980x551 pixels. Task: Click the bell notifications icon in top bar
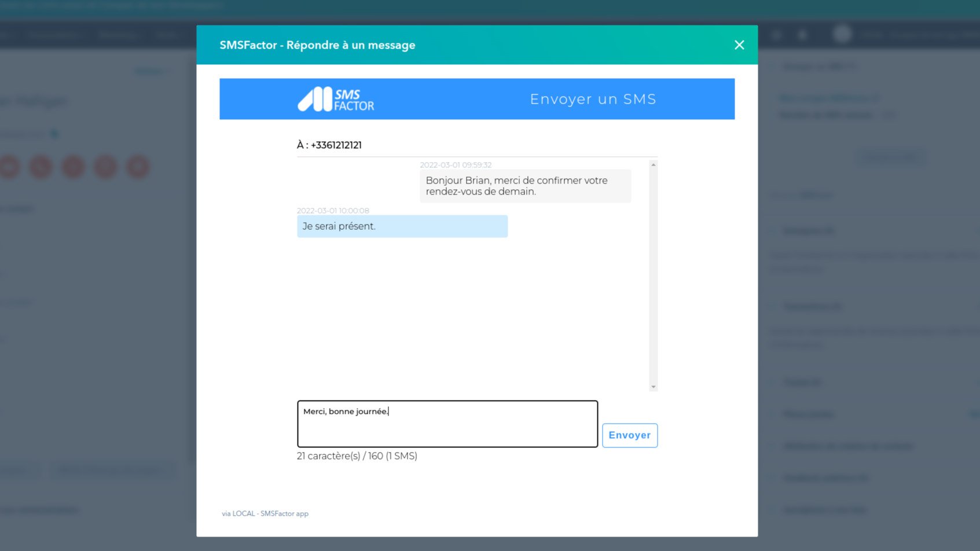click(802, 35)
